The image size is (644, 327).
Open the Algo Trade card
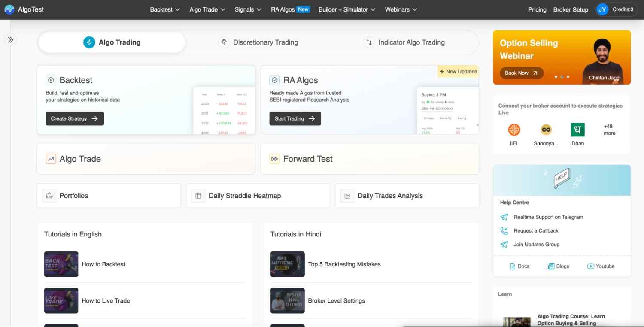coord(146,159)
